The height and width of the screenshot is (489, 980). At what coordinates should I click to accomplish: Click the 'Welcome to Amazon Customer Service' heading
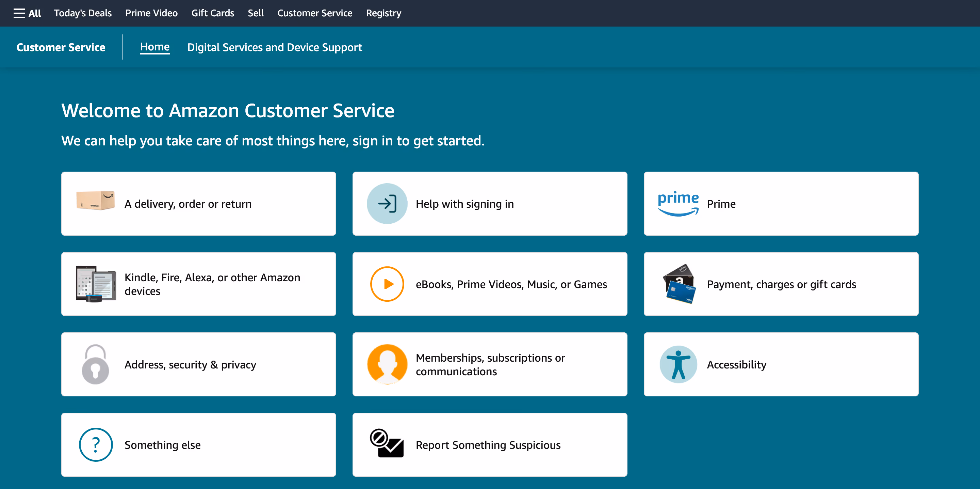click(x=228, y=110)
